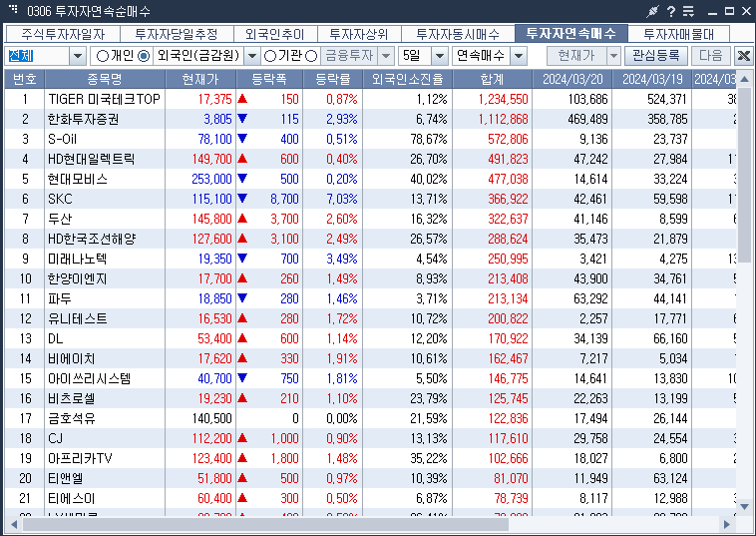756x536 pixels.
Task: Click the 관심등록 button
Action: (656, 56)
